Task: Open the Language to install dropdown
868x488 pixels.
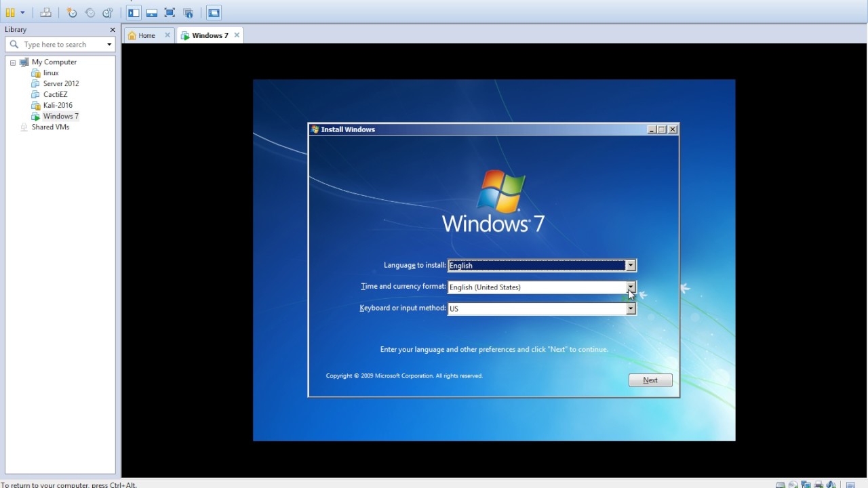Action: point(631,266)
